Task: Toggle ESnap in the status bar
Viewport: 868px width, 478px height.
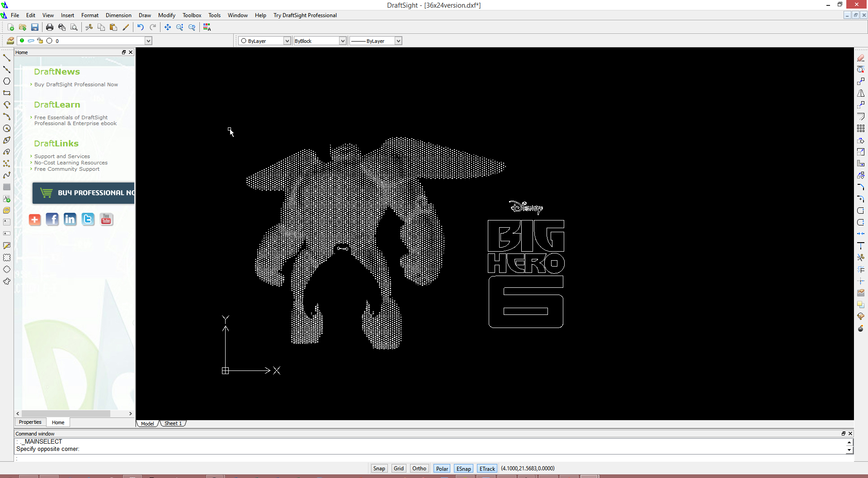Action: tap(464, 469)
